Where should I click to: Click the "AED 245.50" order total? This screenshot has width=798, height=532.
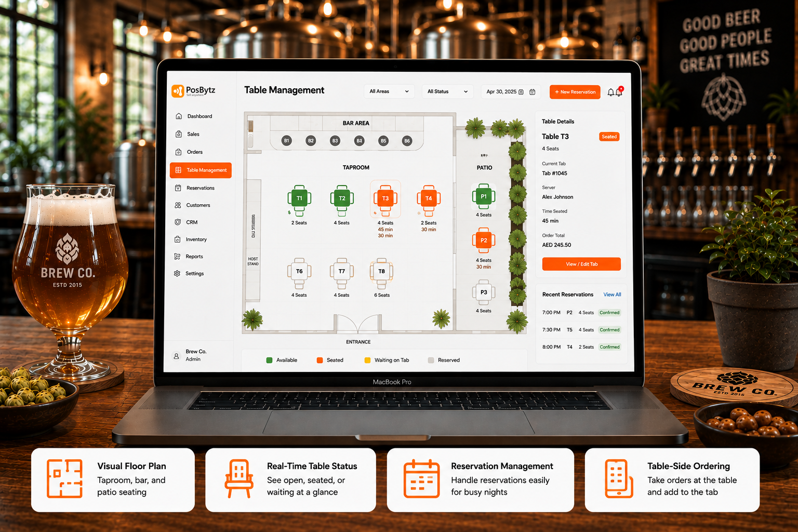point(556,245)
